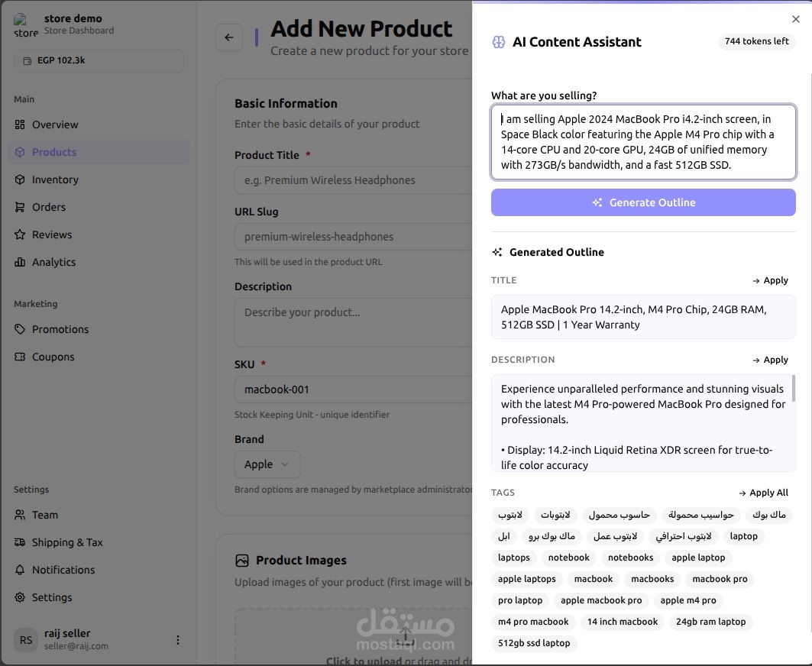Select the 'حاسوب محمول' tag
812x666 pixels.
point(620,515)
